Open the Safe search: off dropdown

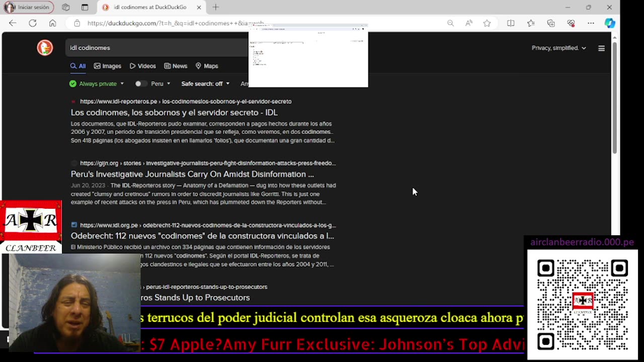pos(205,83)
